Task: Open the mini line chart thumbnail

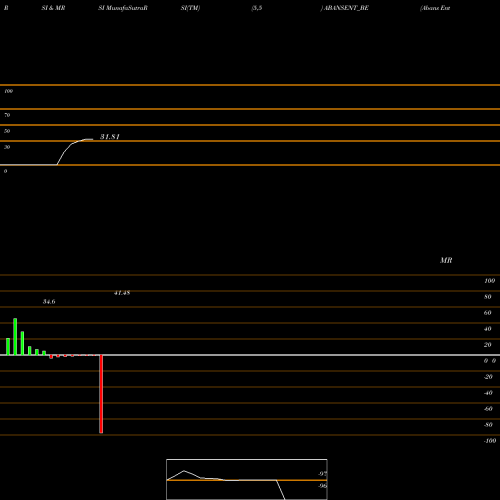Action: 247,479
